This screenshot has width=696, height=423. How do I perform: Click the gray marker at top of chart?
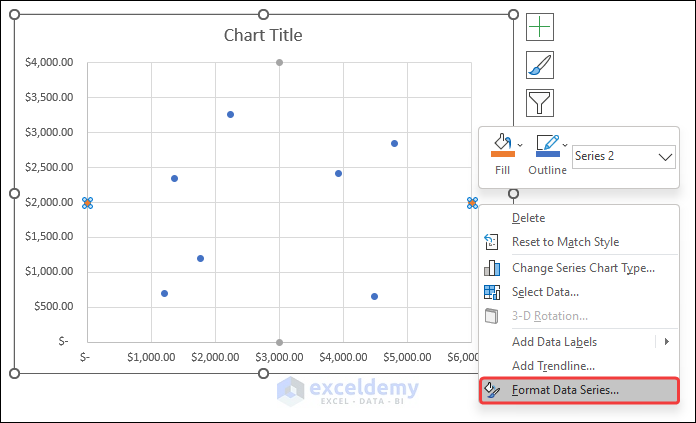tap(279, 63)
